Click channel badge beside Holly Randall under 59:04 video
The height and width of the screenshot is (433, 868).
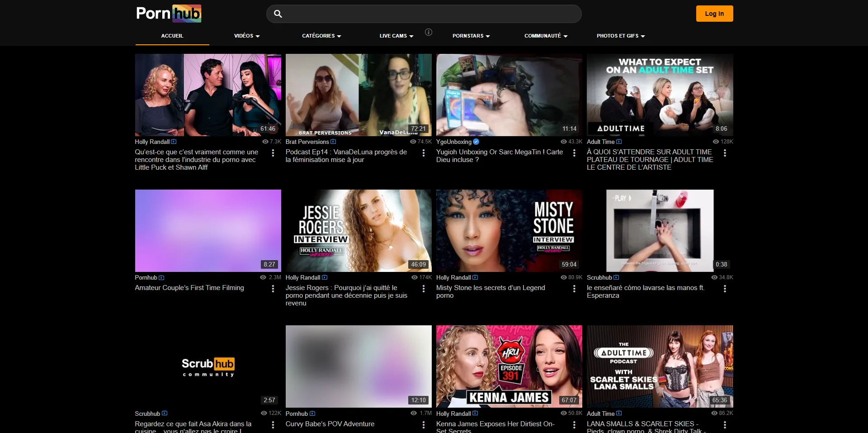[475, 277]
